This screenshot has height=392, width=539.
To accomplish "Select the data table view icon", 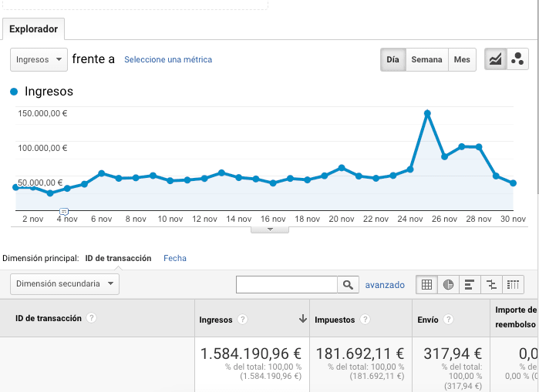I will (x=426, y=285).
